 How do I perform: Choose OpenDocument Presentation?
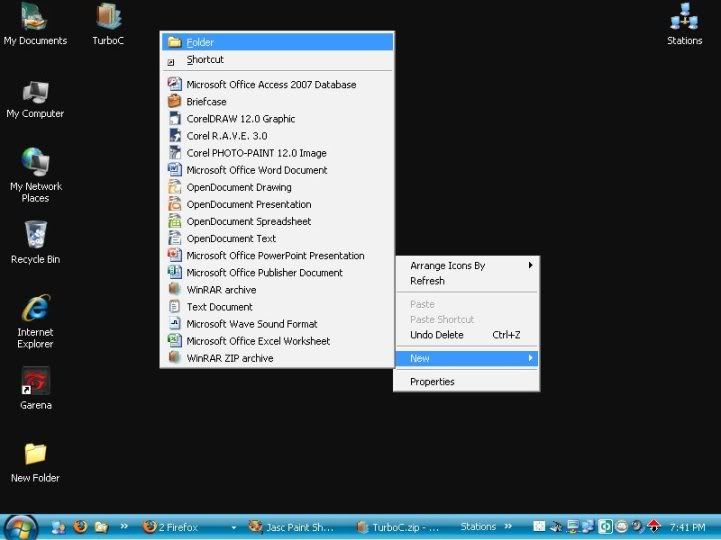(x=277, y=204)
